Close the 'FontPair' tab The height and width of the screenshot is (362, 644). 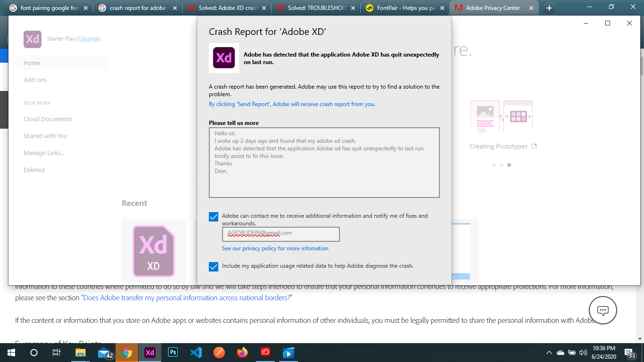pyautogui.click(x=441, y=8)
